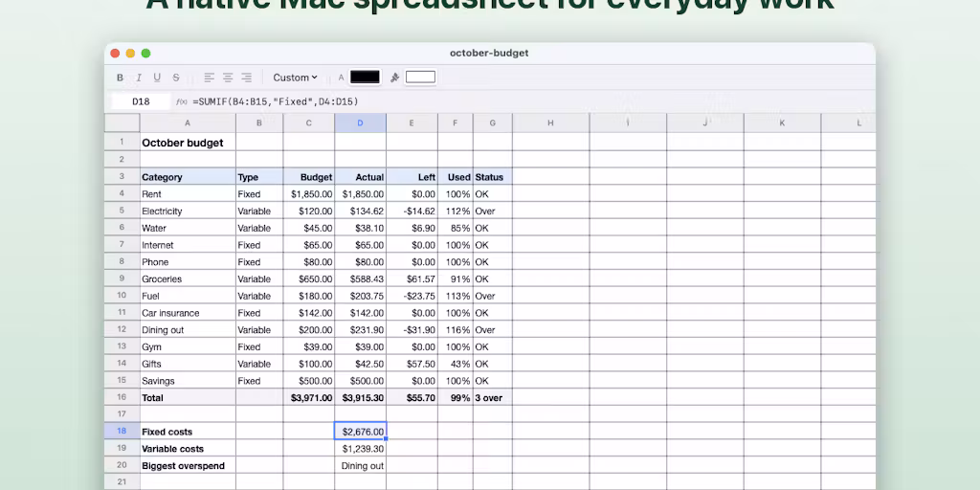This screenshot has height=490, width=980.
Task: Select column A header
Action: [x=188, y=123]
